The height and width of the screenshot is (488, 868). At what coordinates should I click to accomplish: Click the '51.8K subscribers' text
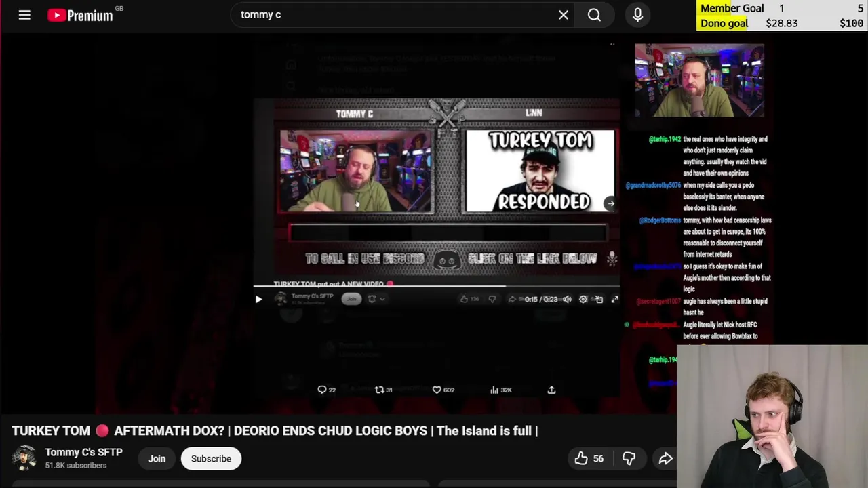[x=76, y=466]
